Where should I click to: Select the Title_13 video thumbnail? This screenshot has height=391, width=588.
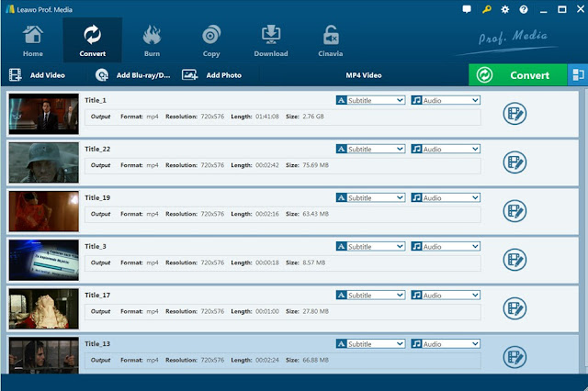[44, 355]
